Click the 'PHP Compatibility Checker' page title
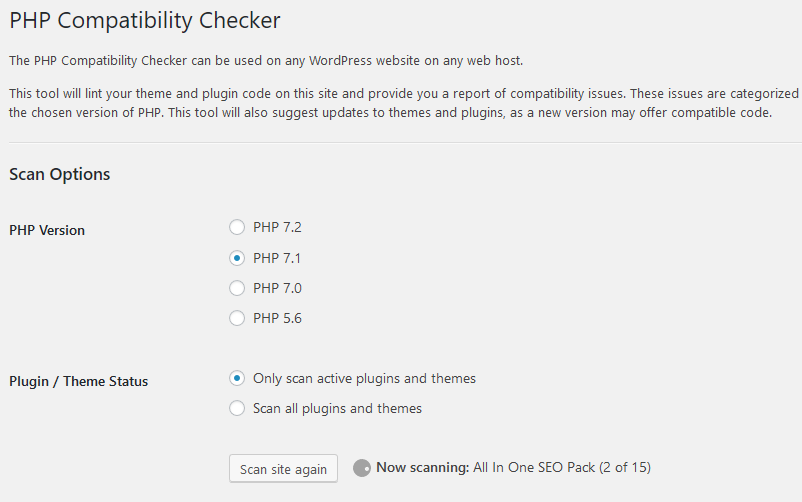The width and height of the screenshot is (802, 502). 145,20
